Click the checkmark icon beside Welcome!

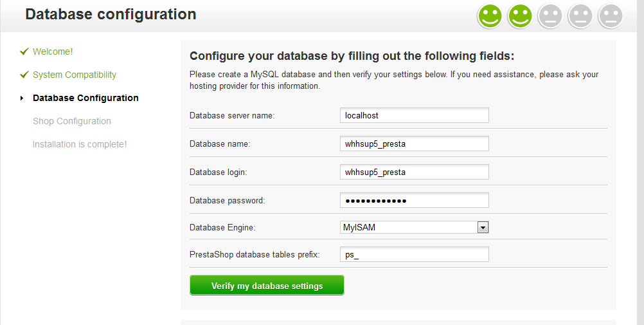click(24, 51)
